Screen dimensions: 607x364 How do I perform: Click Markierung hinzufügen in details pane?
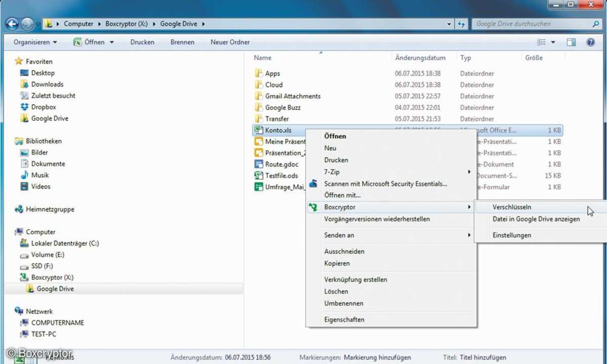(377, 357)
